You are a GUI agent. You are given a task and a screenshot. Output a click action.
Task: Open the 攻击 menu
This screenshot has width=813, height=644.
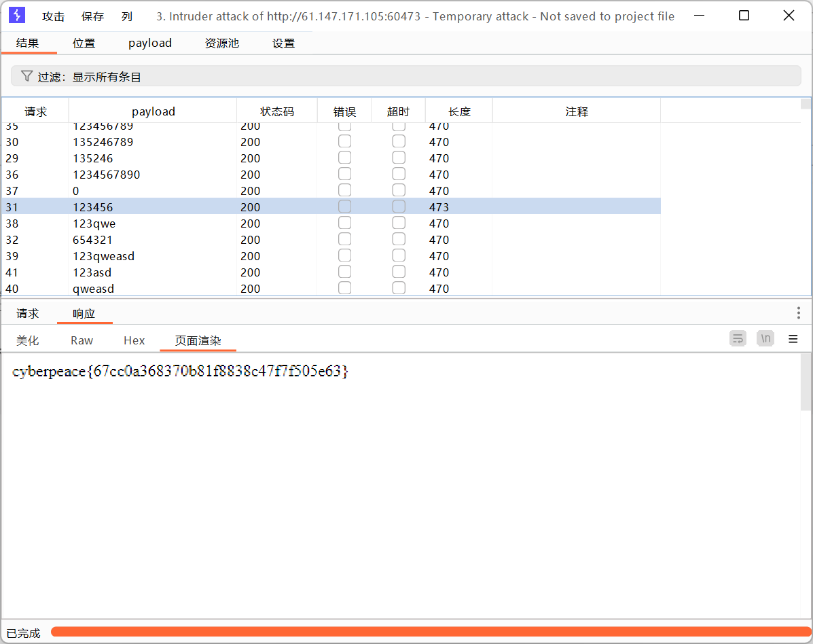tap(53, 16)
